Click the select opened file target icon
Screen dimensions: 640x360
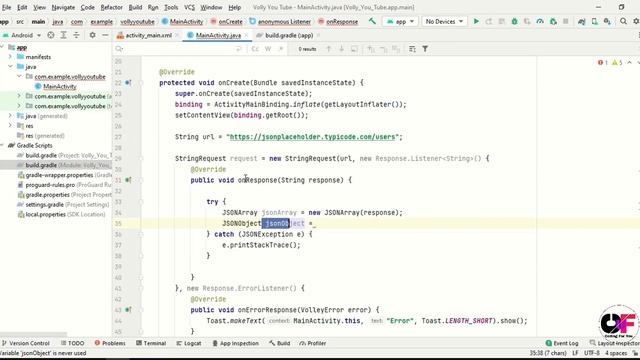pos(51,36)
